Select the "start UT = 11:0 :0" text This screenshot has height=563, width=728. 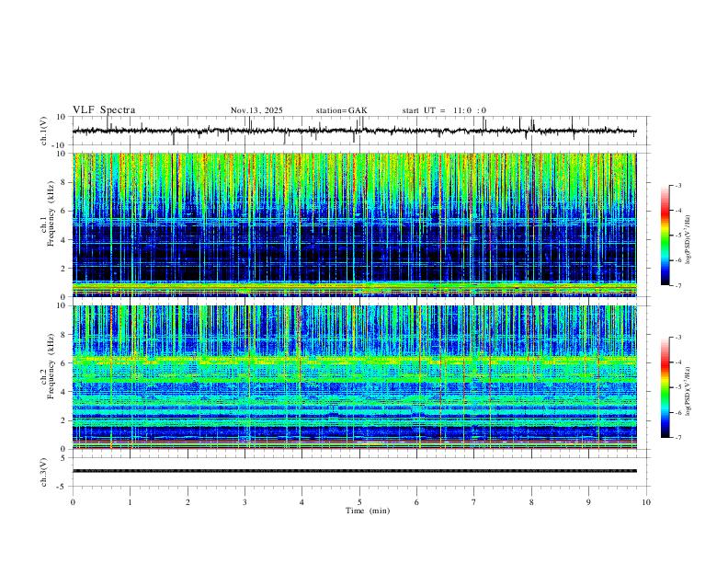click(444, 110)
